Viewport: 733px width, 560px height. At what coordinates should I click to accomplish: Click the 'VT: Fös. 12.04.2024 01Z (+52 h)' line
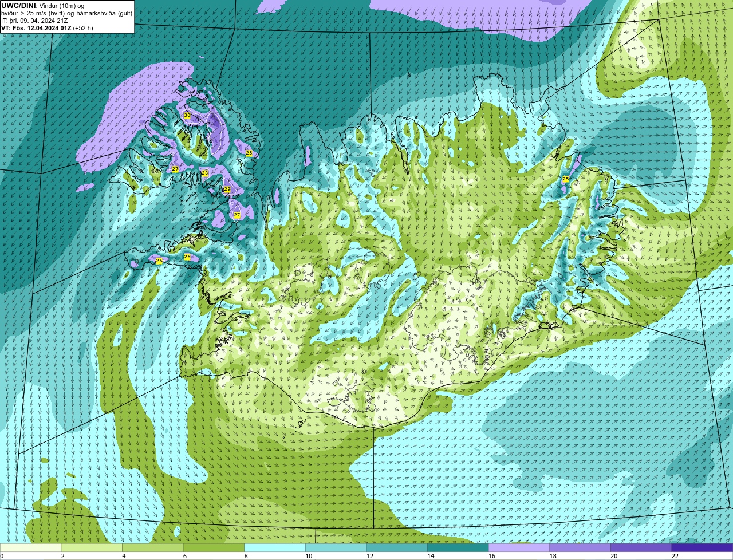[x=47, y=28]
